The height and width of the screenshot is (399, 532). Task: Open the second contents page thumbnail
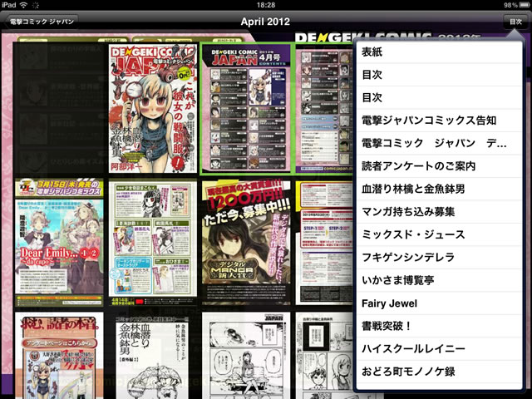click(324, 108)
